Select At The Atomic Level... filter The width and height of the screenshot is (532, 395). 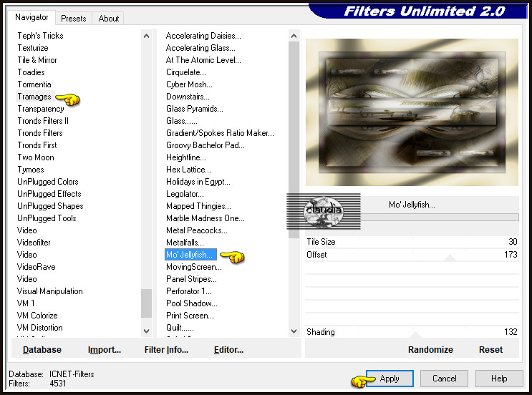[x=203, y=60]
